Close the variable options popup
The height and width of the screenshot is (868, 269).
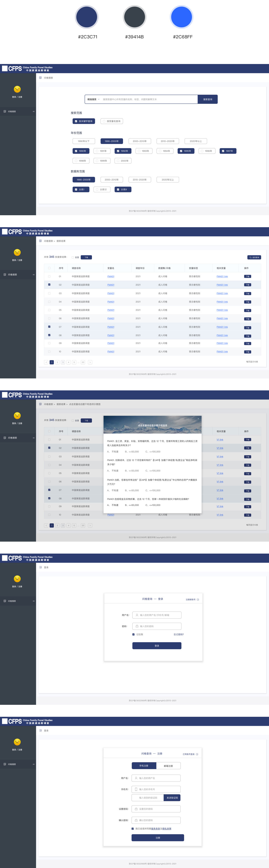pos(198,418)
